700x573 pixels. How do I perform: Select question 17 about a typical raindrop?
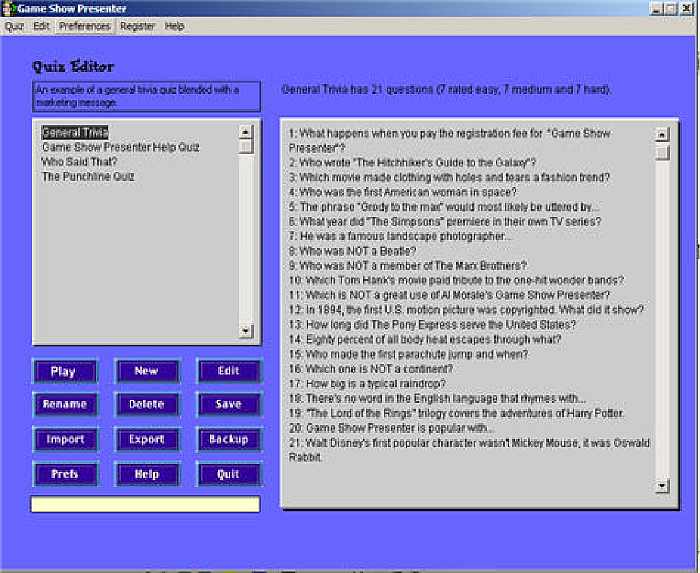(x=367, y=383)
